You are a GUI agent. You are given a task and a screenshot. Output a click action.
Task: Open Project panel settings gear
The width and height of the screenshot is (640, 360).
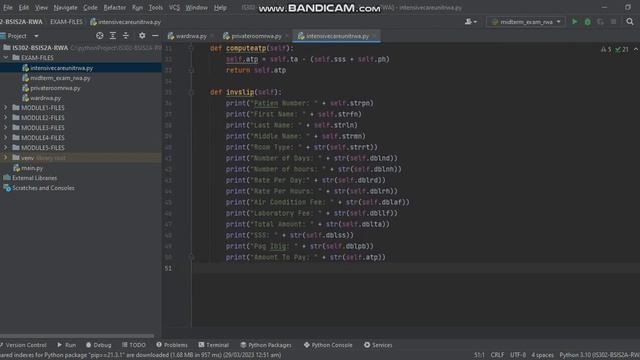click(x=142, y=36)
